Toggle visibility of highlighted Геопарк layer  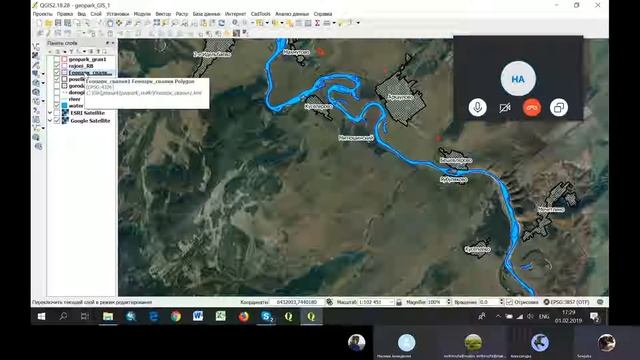point(57,73)
